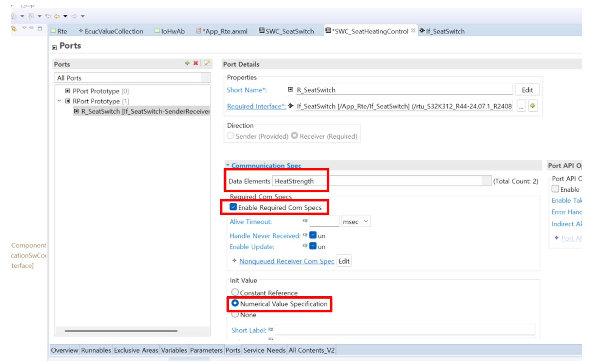Screen dimensions: 603x364
Task: Click the edit pencil icon in Ports header
Action: click(207, 63)
